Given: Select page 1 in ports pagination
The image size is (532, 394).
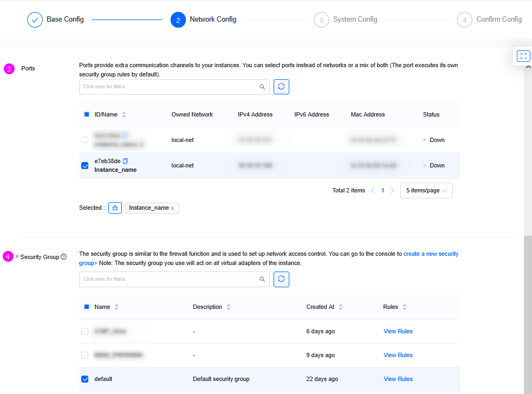Looking at the screenshot, I should (382, 190).
